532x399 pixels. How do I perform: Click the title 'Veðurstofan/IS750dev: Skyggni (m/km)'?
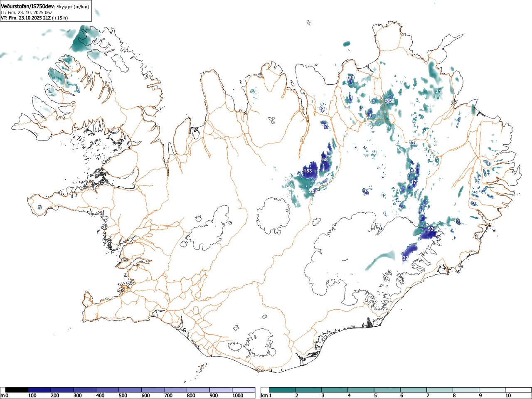point(45,6)
